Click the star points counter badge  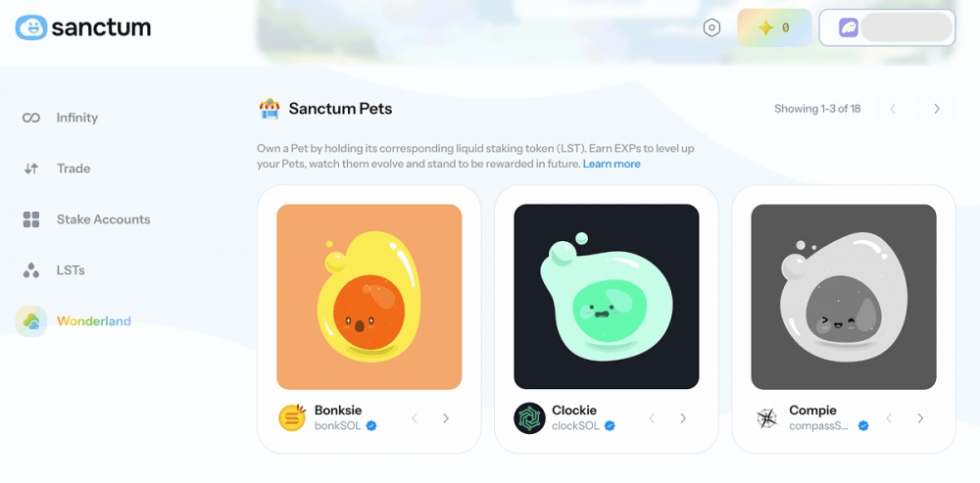(x=774, y=27)
